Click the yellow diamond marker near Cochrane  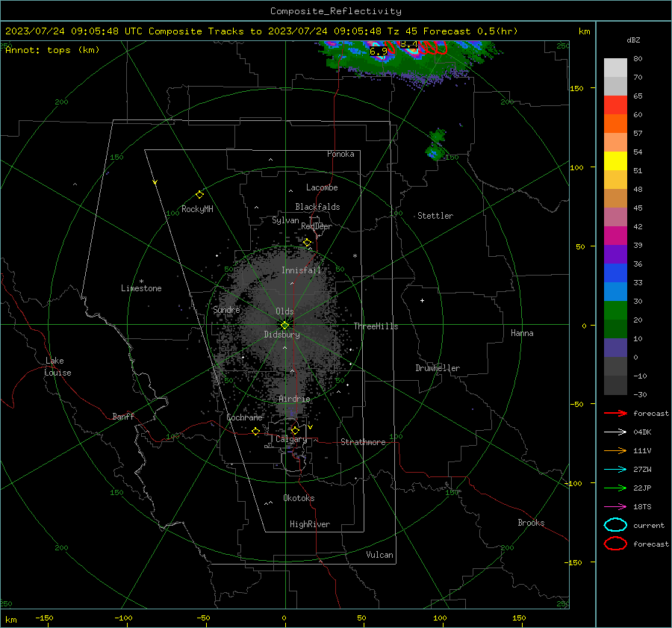click(255, 431)
